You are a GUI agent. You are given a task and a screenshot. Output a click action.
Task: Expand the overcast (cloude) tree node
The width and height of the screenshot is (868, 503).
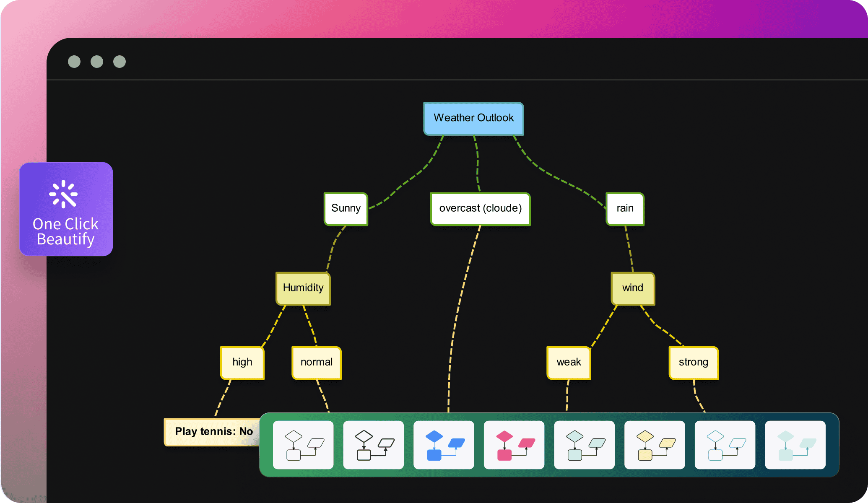point(479,208)
